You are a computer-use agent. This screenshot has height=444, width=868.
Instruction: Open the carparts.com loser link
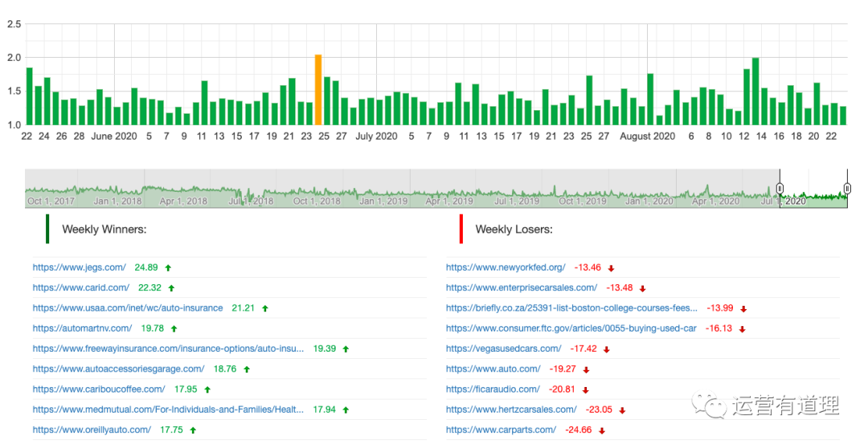[501, 430]
